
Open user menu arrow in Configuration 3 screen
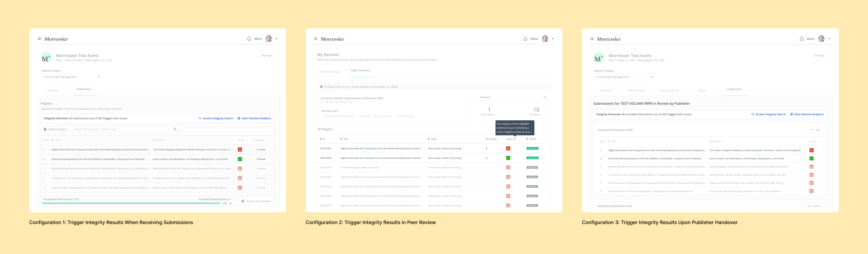pyautogui.click(x=829, y=39)
